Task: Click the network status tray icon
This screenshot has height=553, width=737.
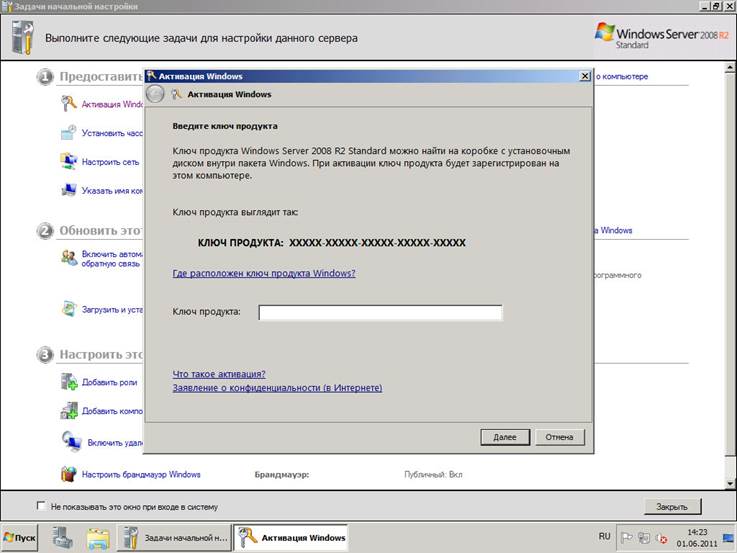Action: (643, 538)
